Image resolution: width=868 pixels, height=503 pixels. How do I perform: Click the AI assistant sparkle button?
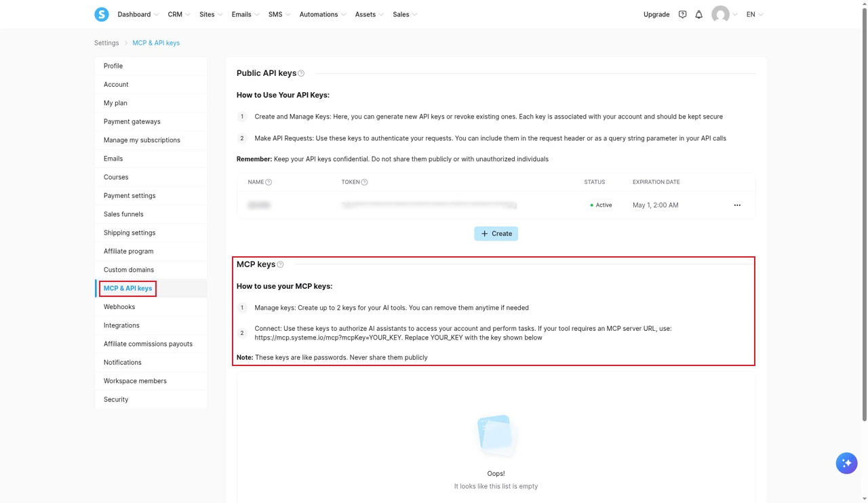tap(846, 463)
